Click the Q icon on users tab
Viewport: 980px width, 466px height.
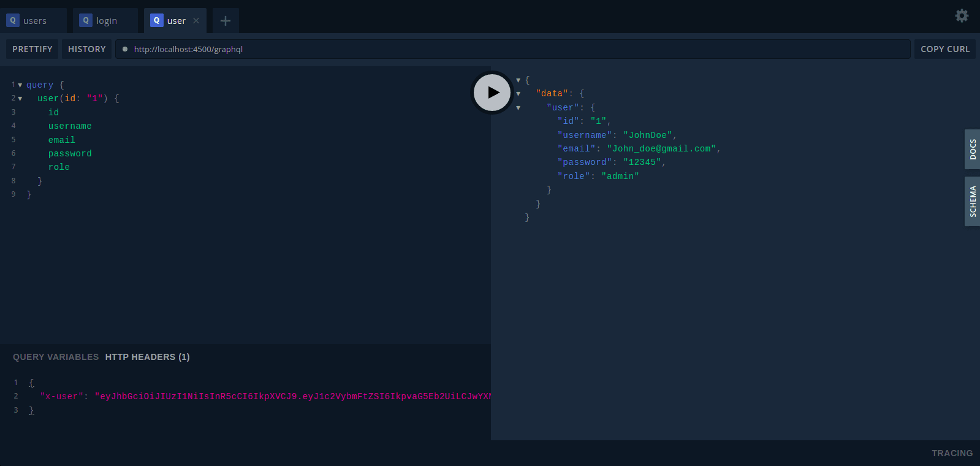(13, 20)
